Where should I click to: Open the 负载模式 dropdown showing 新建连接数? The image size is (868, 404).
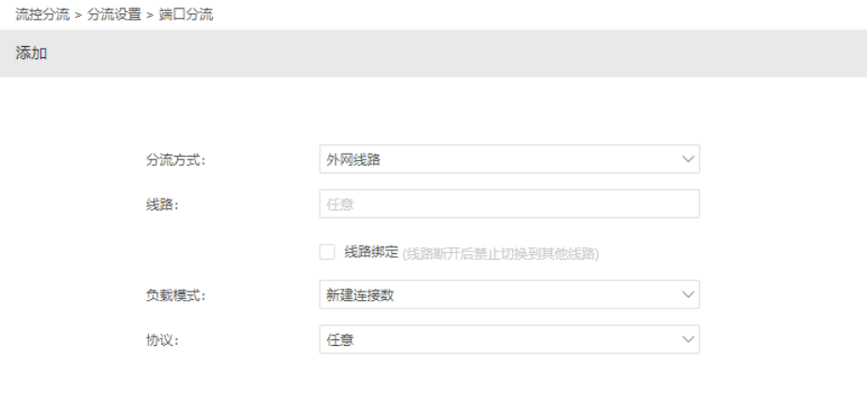tap(509, 294)
